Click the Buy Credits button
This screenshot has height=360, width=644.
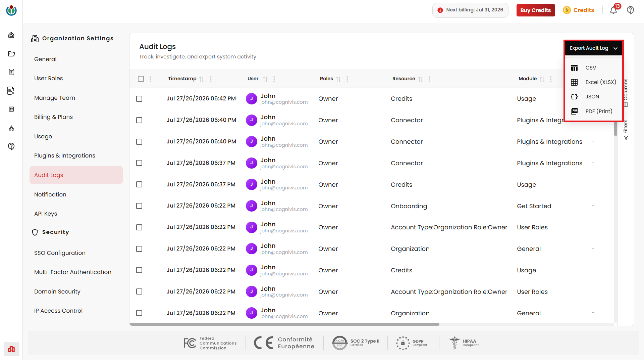pyautogui.click(x=536, y=10)
